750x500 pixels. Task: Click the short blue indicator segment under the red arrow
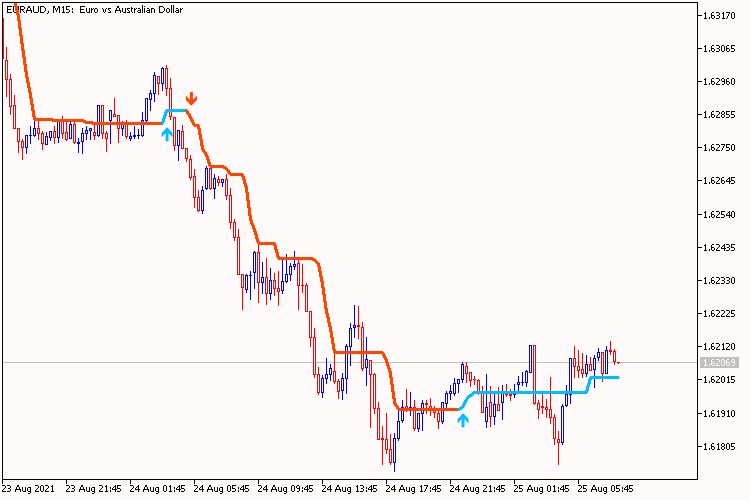[x=176, y=111]
